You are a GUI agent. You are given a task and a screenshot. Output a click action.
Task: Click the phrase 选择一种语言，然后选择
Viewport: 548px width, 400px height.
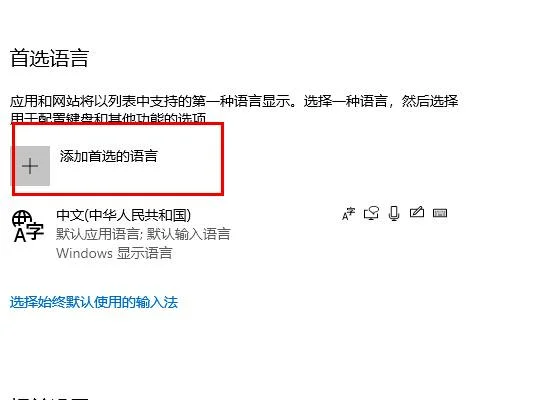(x=381, y=101)
